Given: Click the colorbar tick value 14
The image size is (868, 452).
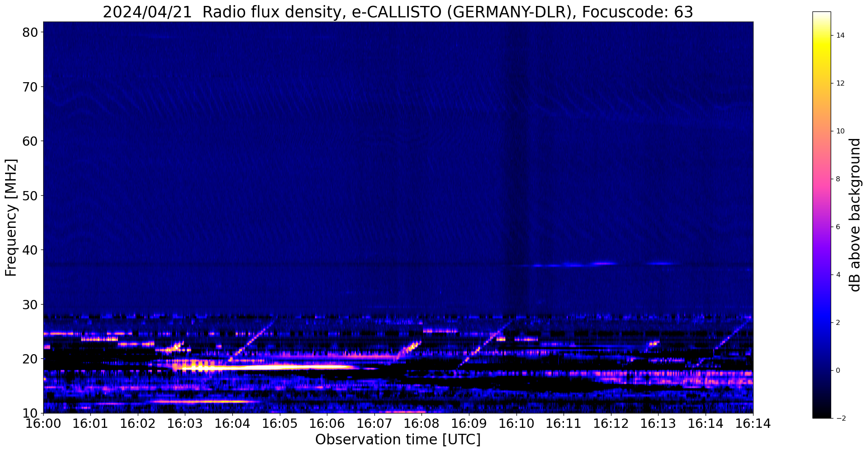Looking at the screenshot, I should [840, 36].
